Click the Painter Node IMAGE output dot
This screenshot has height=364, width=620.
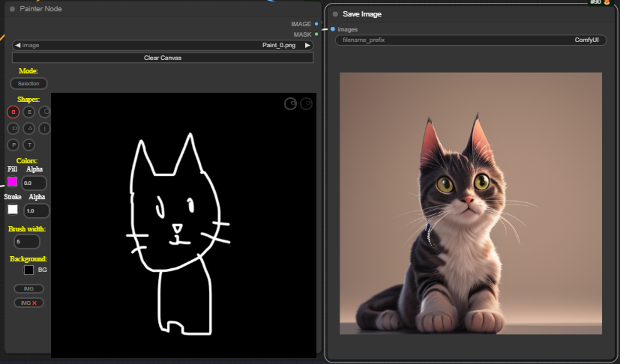pyautogui.click(x=317, y=24)
